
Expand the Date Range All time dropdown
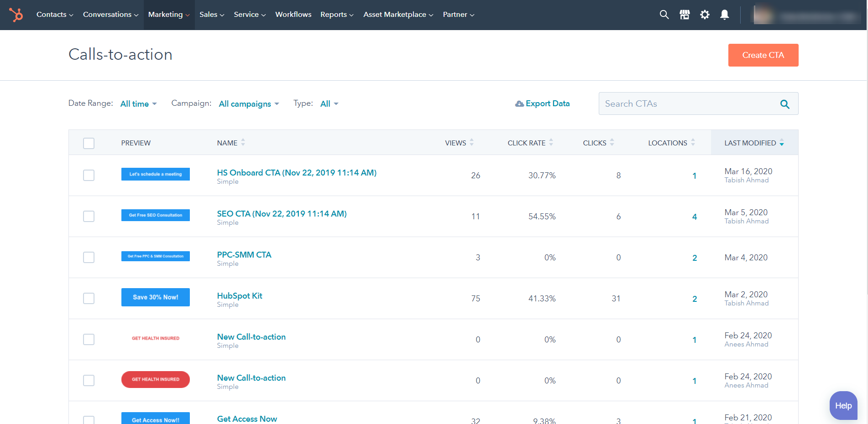click(138, 104)
